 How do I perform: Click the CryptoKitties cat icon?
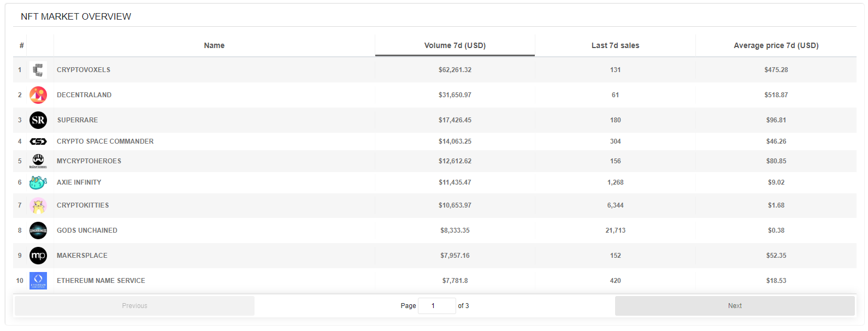38,205
